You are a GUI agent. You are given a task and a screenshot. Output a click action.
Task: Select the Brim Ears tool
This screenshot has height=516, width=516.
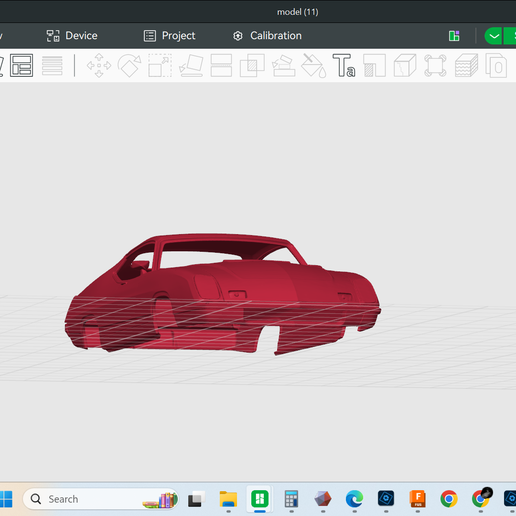(435, 65)
